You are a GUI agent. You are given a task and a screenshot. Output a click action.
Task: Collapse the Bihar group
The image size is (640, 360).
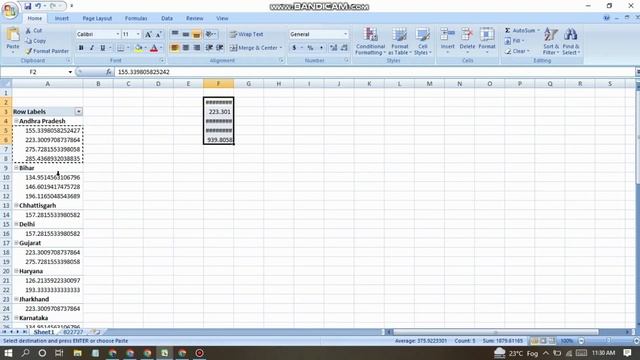point(16,168)
